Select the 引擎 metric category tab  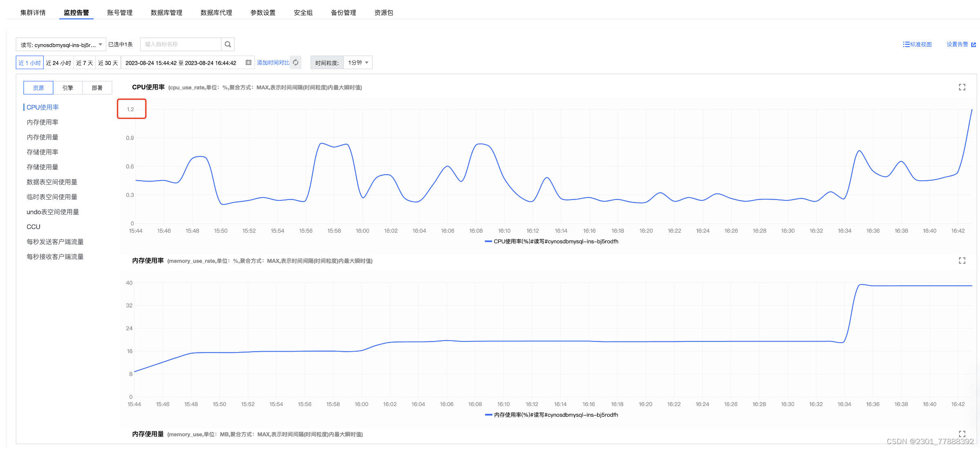pyautogui.click(x=68, y=88)
